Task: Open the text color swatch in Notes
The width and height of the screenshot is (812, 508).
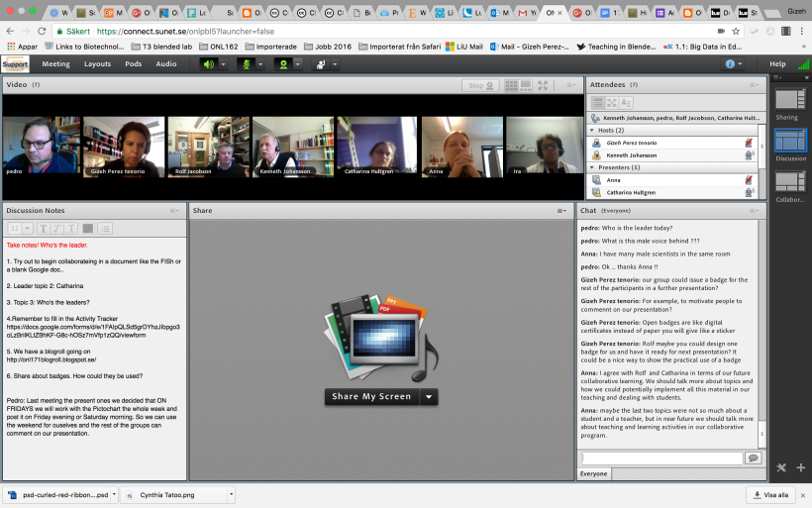Action: coord(88,229)
